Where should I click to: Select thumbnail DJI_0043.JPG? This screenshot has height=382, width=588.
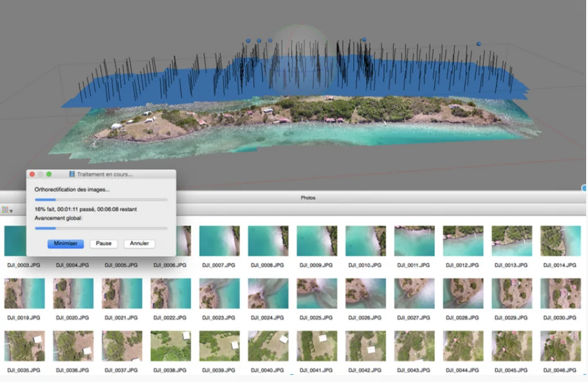[x=414, y=345]
